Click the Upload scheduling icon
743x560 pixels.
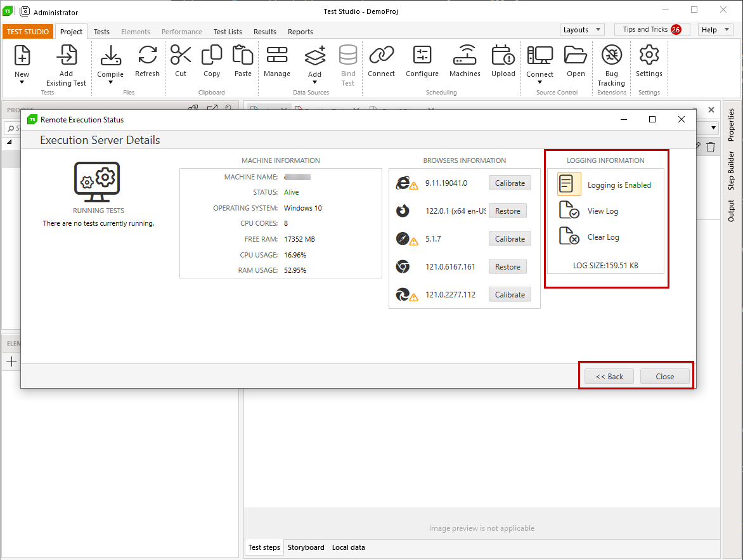point(503,55)
